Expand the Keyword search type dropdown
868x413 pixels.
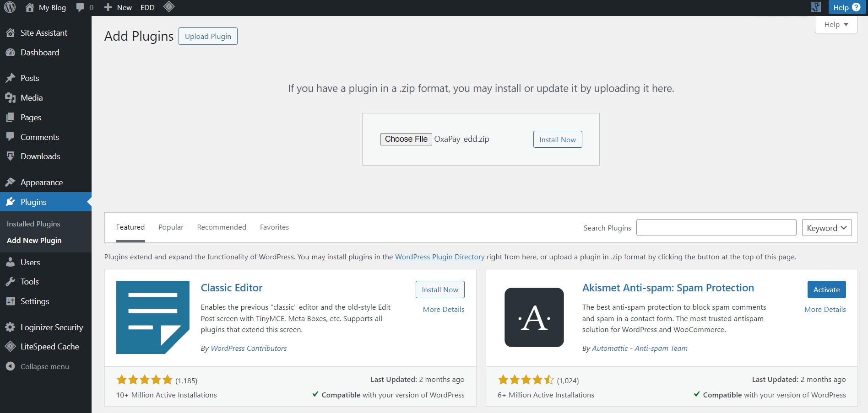[826, 228]
